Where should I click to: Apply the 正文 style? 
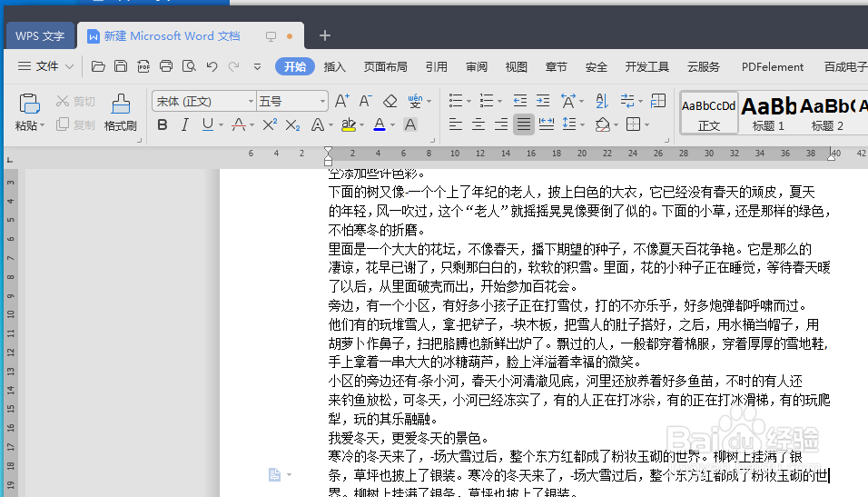pos(709,113)
